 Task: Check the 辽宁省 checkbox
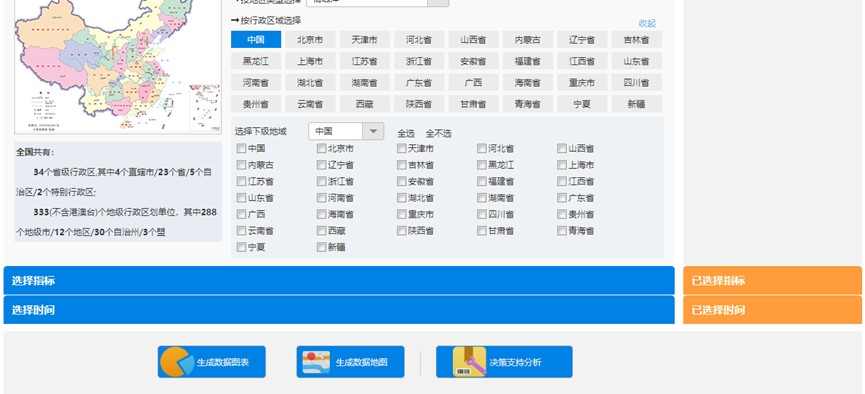[x=321, y=165]
